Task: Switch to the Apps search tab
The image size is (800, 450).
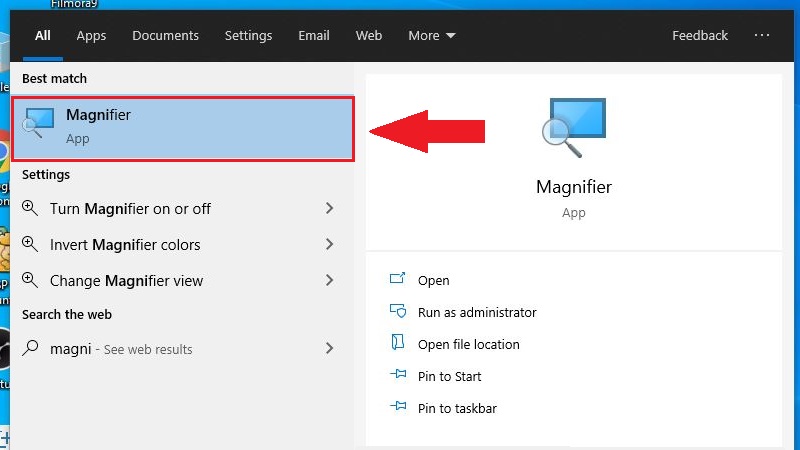Action: 91,35
